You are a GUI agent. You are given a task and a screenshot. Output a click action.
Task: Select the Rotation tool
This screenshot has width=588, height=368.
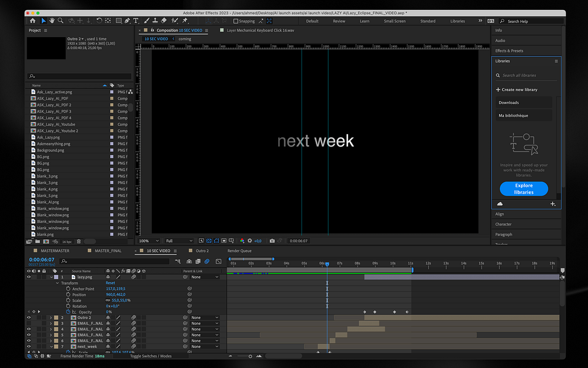[99, 21]
